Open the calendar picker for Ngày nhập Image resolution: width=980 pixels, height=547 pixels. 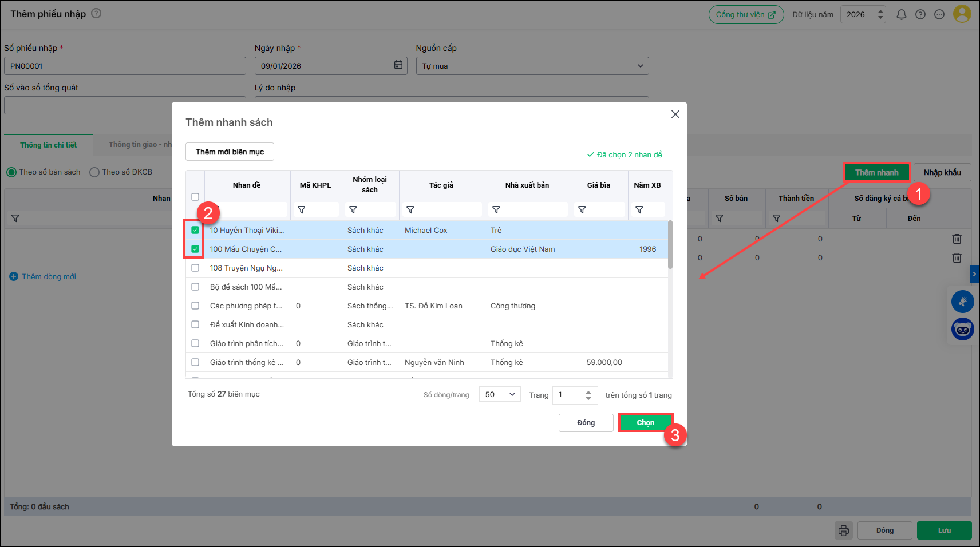tap(398, 65)
